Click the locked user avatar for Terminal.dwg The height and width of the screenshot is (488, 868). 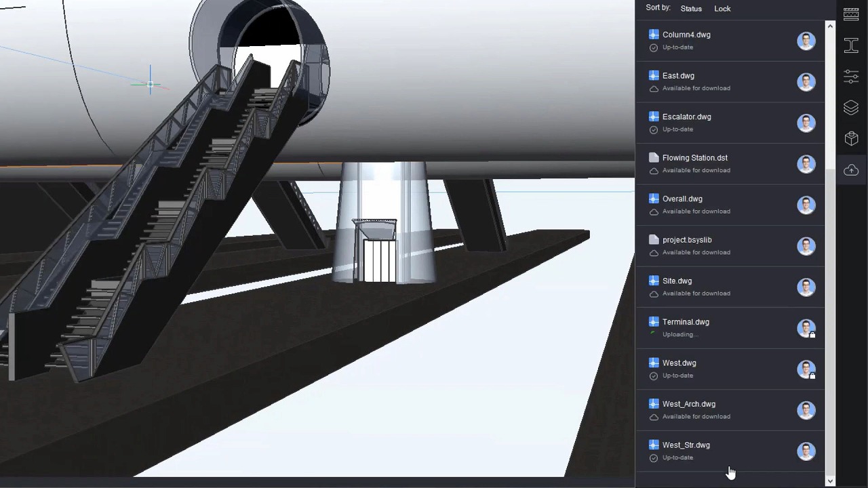(806, 329)
